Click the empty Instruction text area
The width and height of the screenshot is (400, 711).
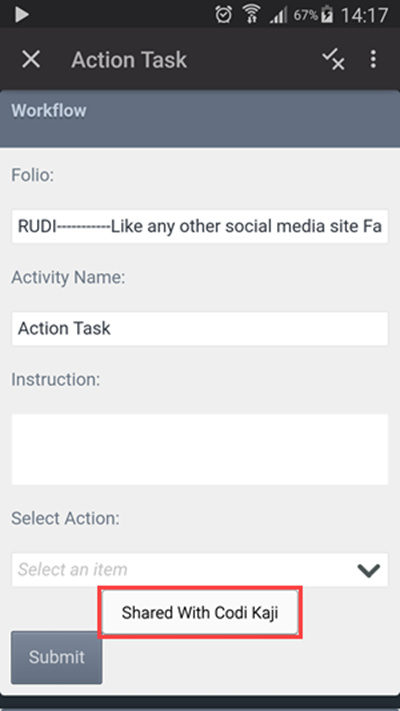(x=200, y=449)
